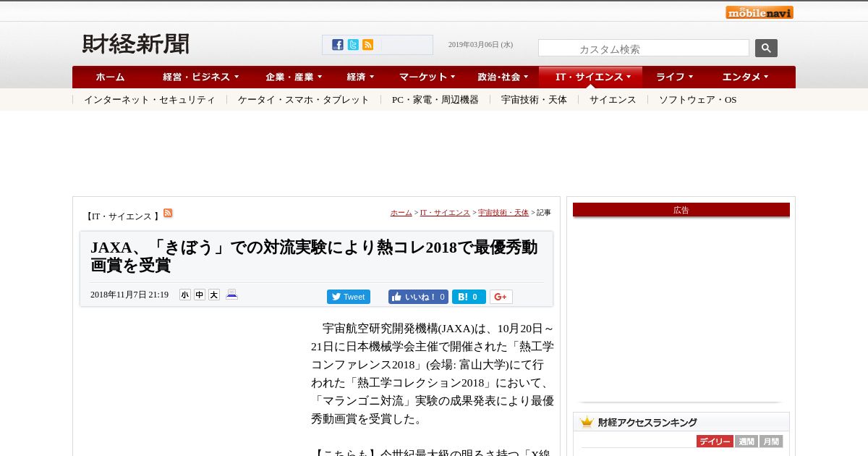Click the article date 2018年11月7日 21:19
This screenshot has width=868, height=456.
[129, 295]
